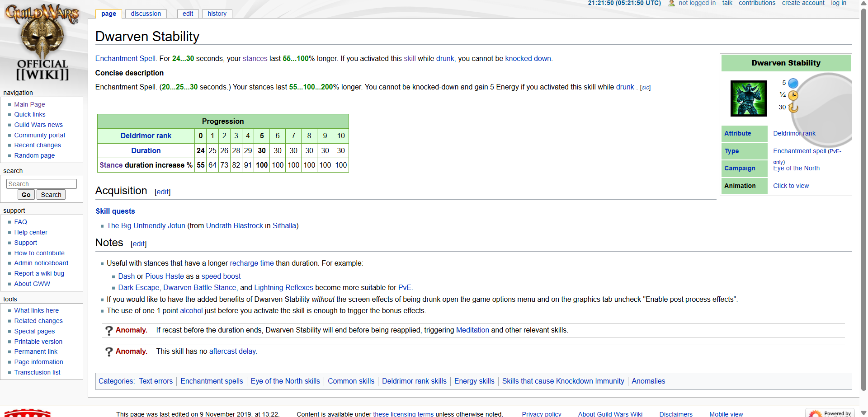This screenshot has width=868, height=417.
Task: Focus the wiki Search input field
Action: pyautogui.click(x=42, y=184)
